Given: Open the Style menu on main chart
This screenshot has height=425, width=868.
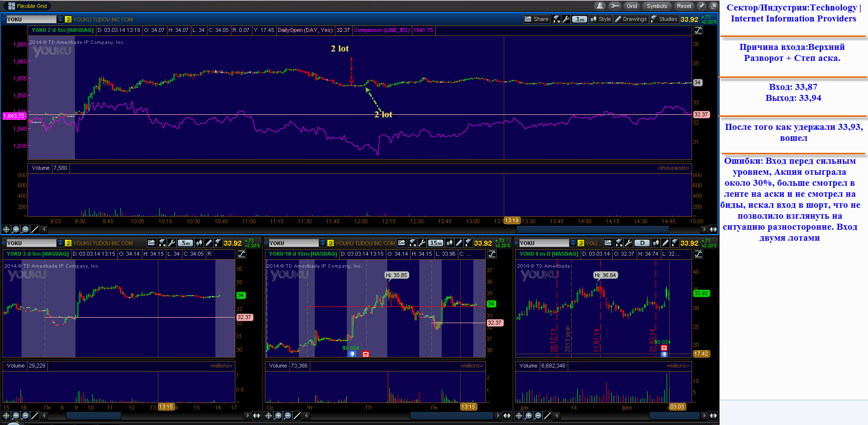Looking at the screenshot, I should 601,19.
